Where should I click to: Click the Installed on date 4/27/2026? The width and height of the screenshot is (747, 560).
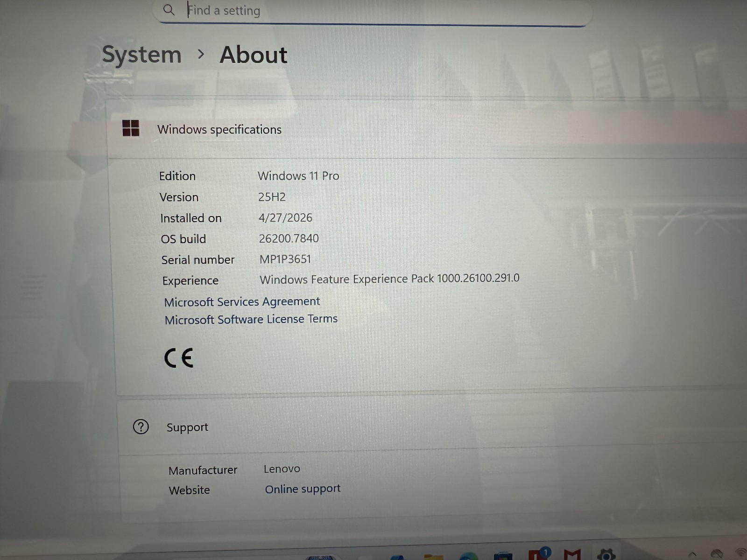(285, 218)
